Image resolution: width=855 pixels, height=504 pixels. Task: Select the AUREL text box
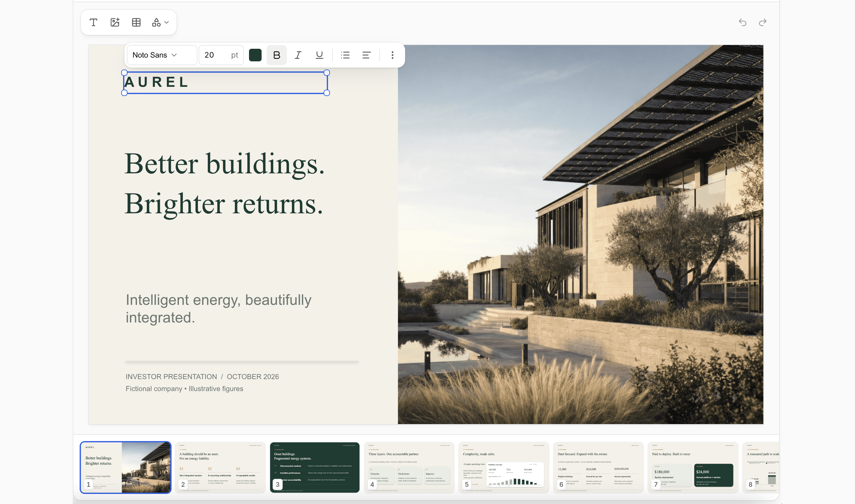(x=225, y=82)
